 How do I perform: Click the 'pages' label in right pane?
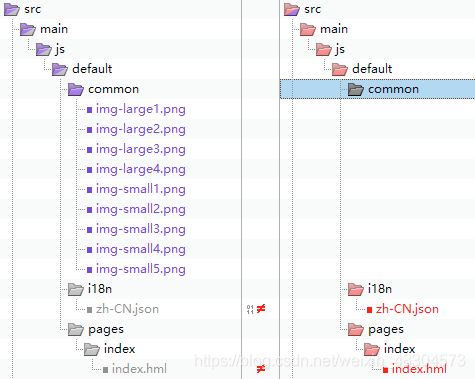[386, 330]
